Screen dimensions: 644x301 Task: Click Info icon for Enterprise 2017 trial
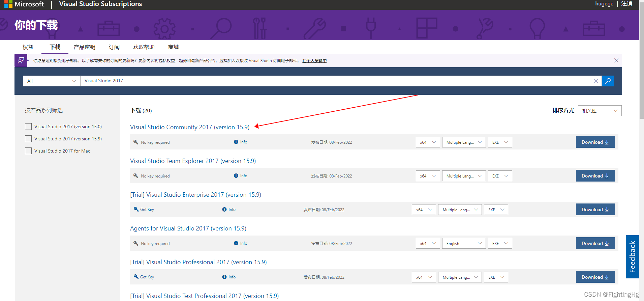pos(224,210)
